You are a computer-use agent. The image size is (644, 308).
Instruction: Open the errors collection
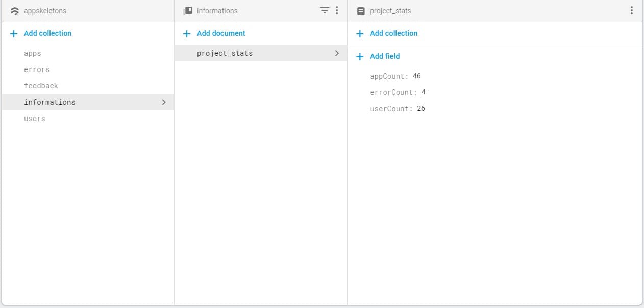37,69
